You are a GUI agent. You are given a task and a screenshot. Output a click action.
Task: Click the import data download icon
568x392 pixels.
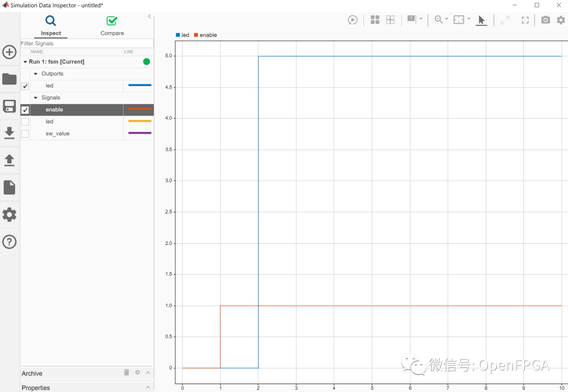[x=9, y=133]
